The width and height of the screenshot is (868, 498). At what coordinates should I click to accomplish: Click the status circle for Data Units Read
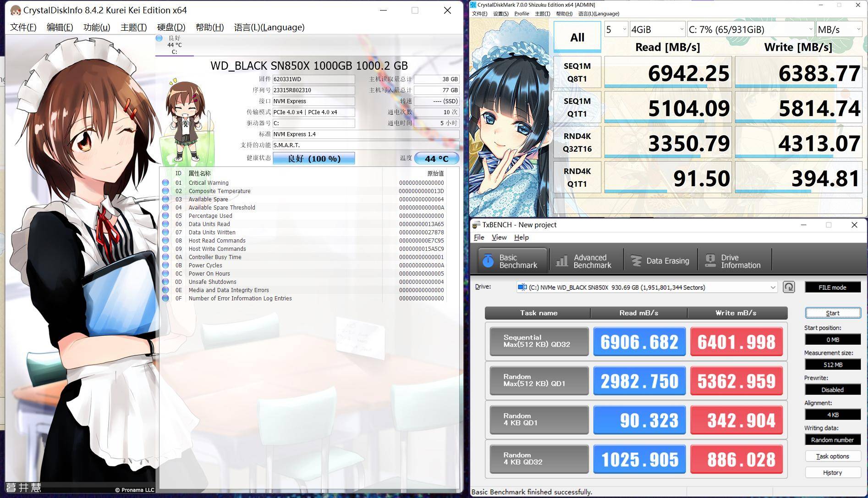(165, 224)
